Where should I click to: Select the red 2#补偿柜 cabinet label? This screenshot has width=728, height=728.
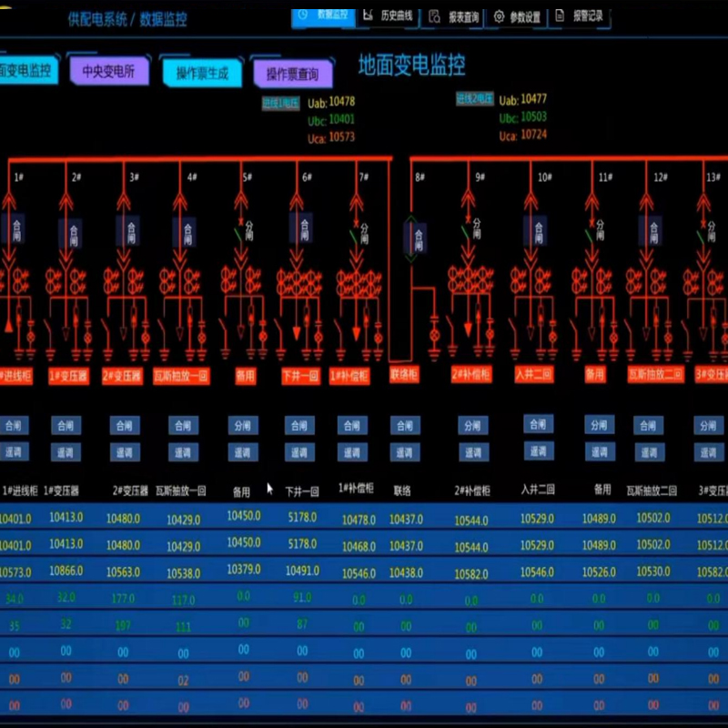tap(471, 374)
